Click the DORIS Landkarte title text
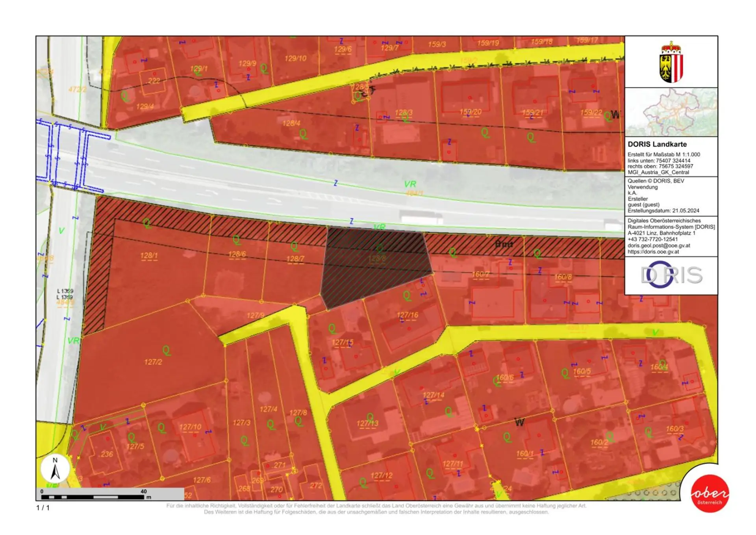756x535 pixels. (x=657, y=144)
